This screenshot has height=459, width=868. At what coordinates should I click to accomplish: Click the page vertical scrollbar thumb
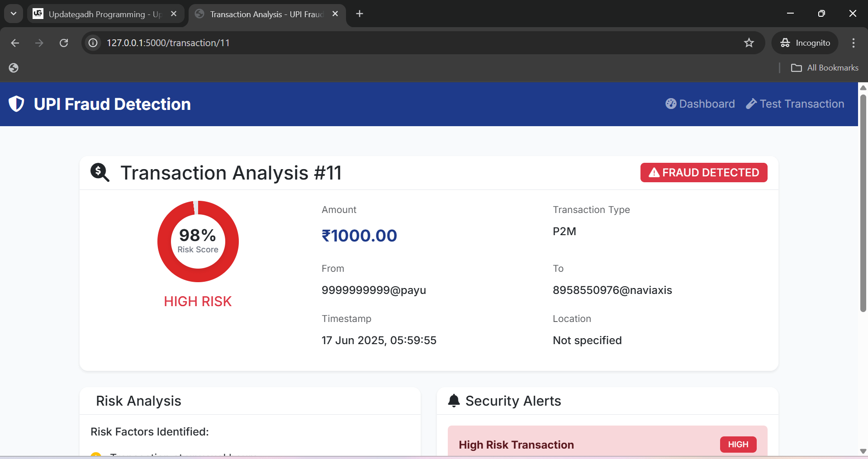[863, 203]
